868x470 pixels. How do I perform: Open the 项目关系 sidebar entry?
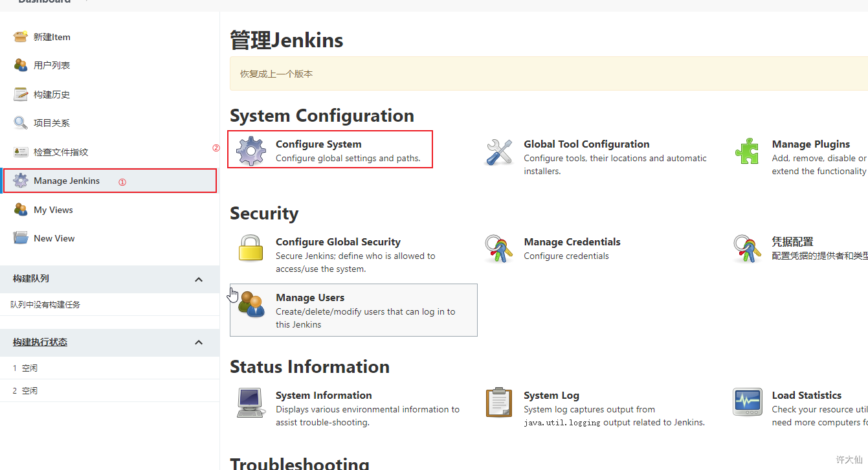[52, 123]
